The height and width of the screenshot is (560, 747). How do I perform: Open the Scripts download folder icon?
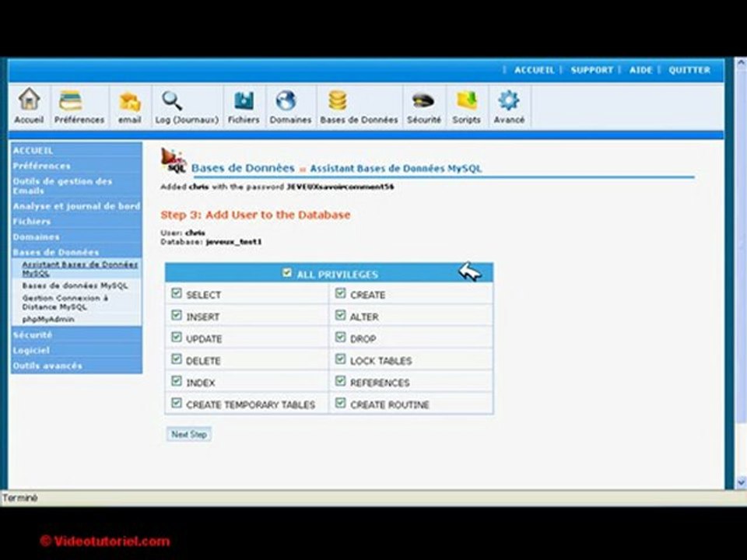click(x=466, y=100)
